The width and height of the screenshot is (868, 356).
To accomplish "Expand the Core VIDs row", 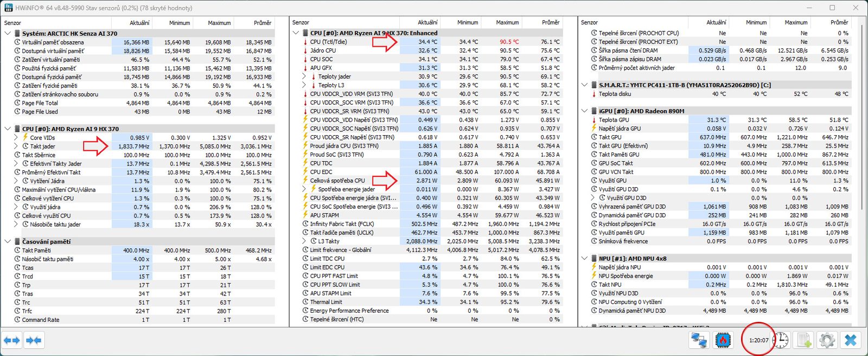I will pos(16,137).
